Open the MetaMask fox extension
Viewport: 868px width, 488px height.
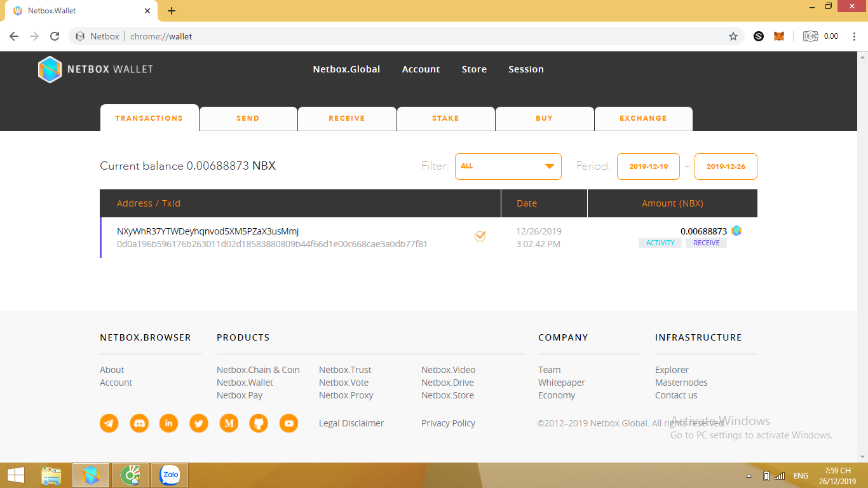779,36
